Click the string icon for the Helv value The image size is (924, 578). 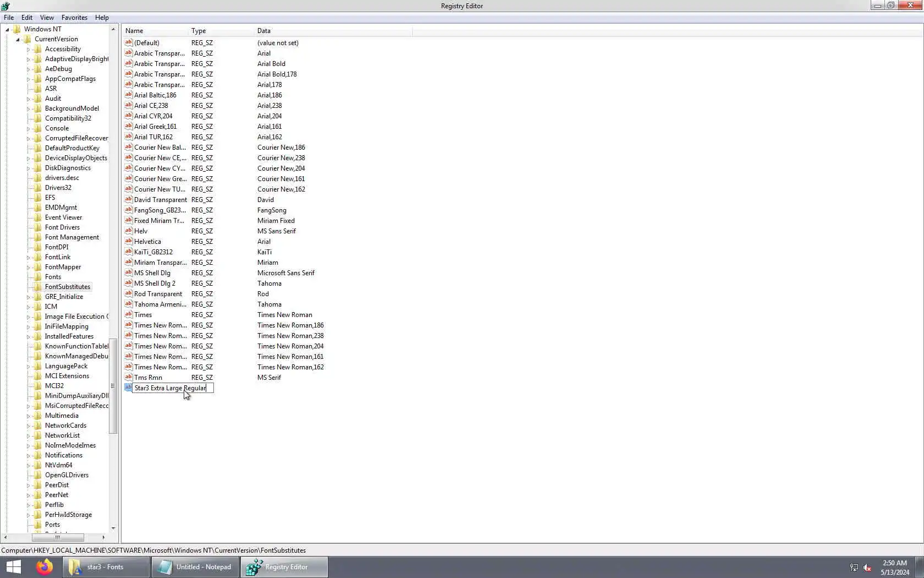[128, 231]
